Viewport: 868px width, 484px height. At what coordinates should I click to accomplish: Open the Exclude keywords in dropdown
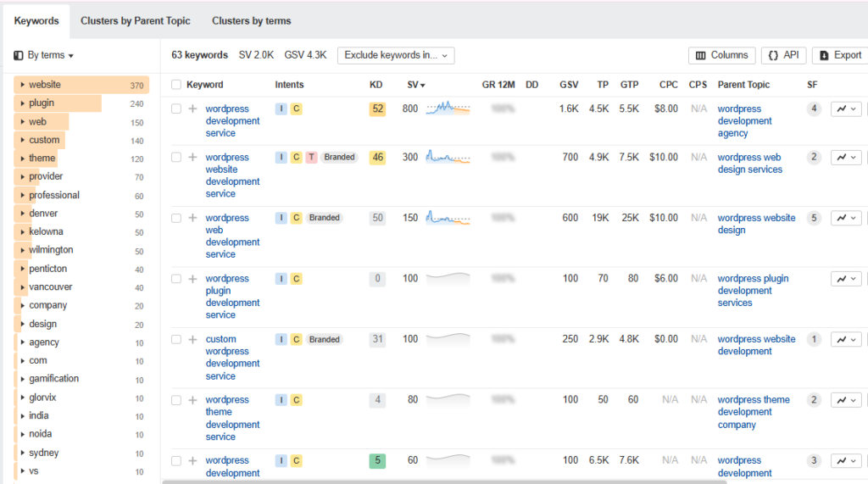[x=396, y=55]
